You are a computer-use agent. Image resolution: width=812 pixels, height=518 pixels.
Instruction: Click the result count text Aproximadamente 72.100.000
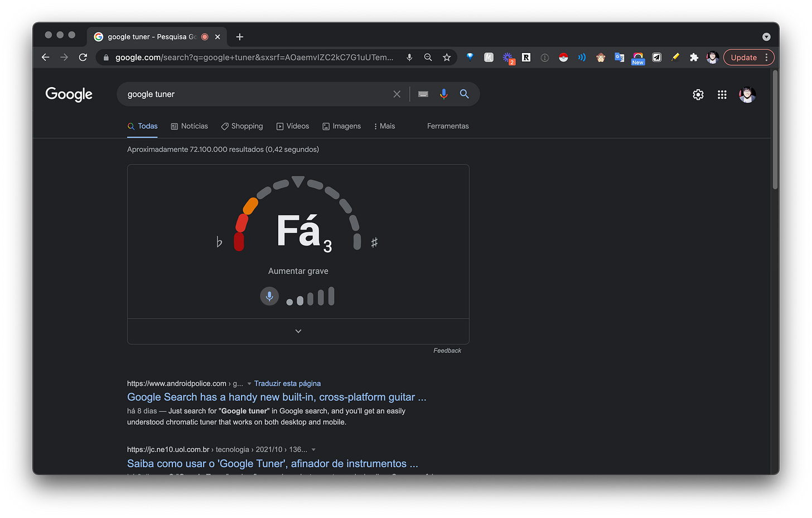point(223,150)
